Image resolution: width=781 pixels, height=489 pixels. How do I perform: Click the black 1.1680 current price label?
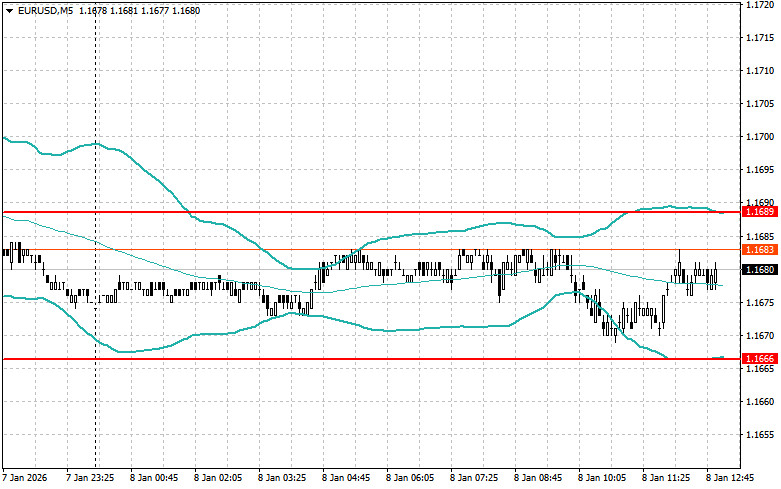click(x=760, y=269)
